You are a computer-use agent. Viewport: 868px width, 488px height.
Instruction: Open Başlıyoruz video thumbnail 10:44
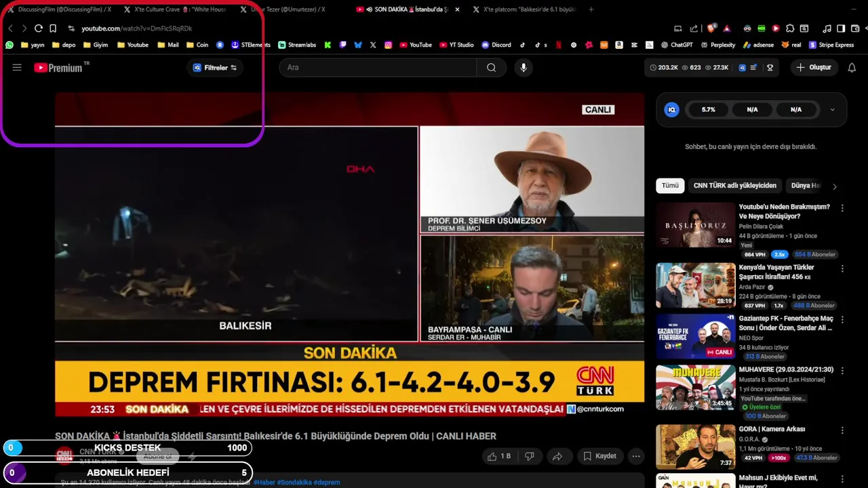click(695, 225)
